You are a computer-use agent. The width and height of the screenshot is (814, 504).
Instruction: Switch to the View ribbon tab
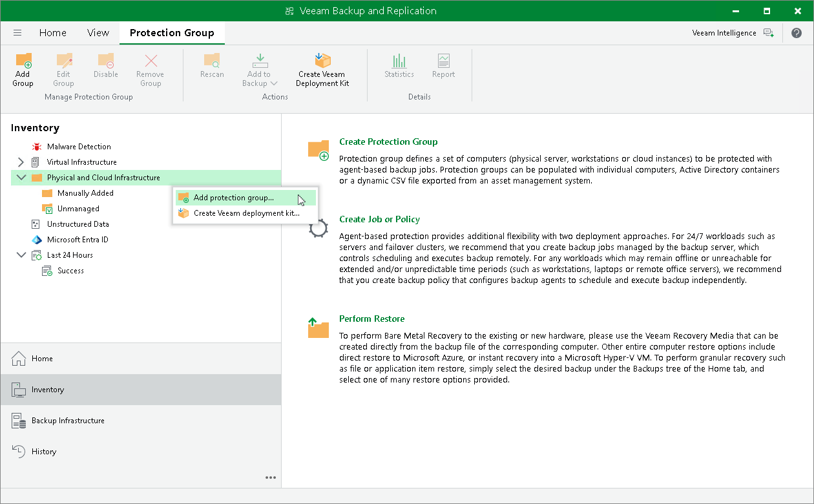point(98,33)
